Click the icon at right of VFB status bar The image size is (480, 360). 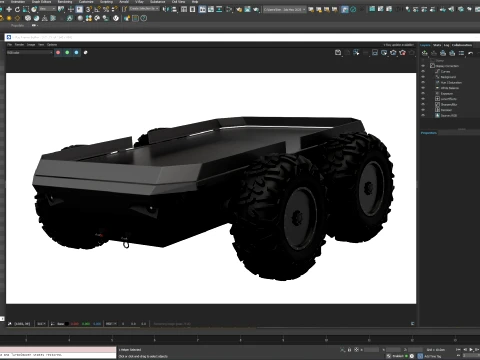tap(412, 323)
